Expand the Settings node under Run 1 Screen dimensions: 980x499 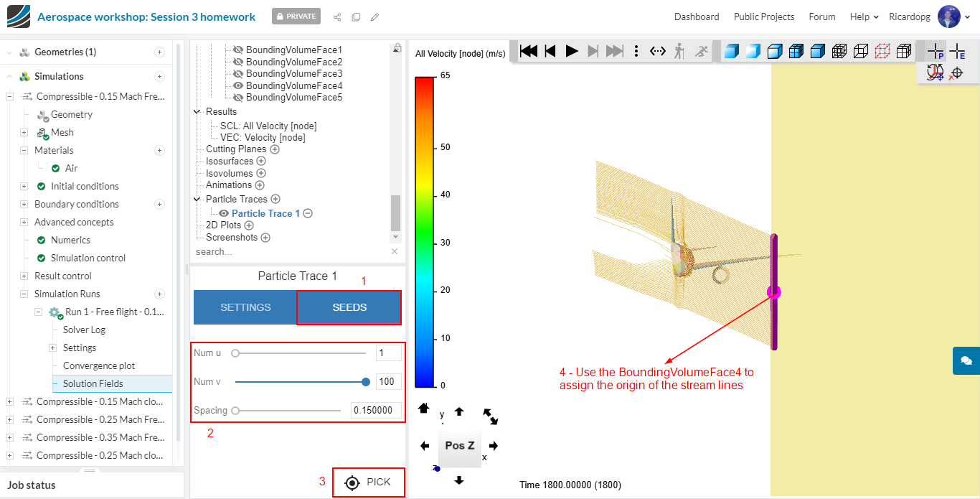coord(52,348)
